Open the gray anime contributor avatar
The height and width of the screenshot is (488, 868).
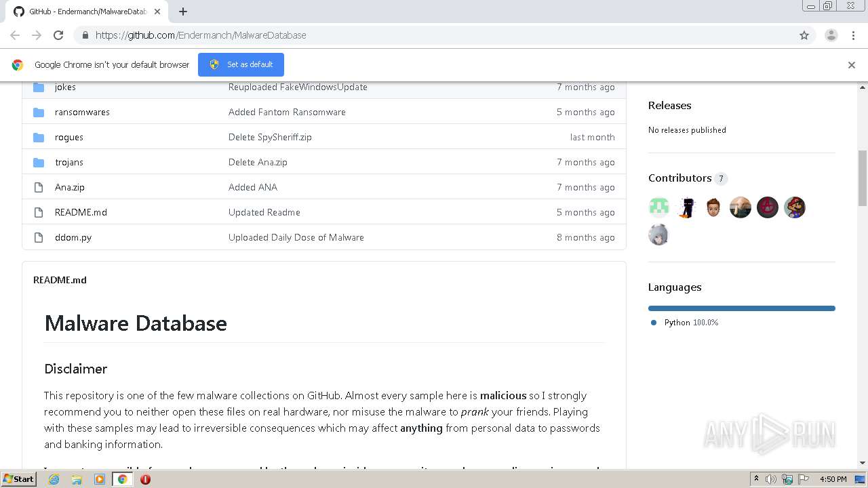click(658, 235)
